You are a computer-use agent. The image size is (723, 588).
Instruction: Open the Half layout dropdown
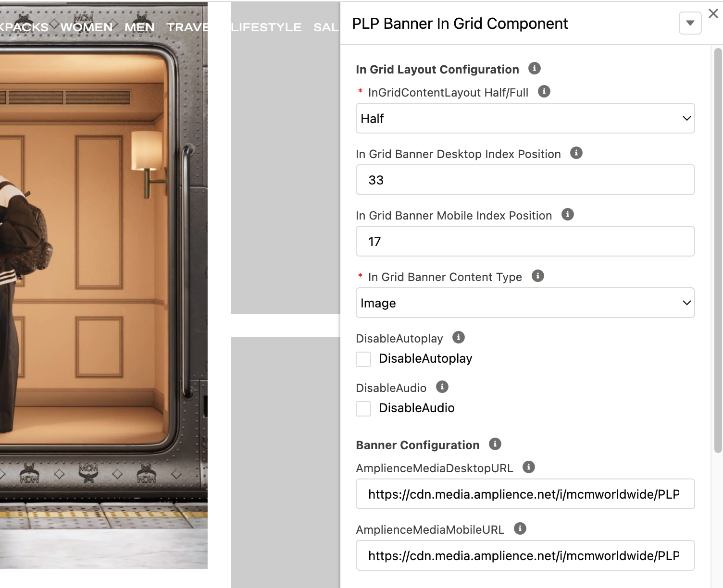tap(525, 119)
